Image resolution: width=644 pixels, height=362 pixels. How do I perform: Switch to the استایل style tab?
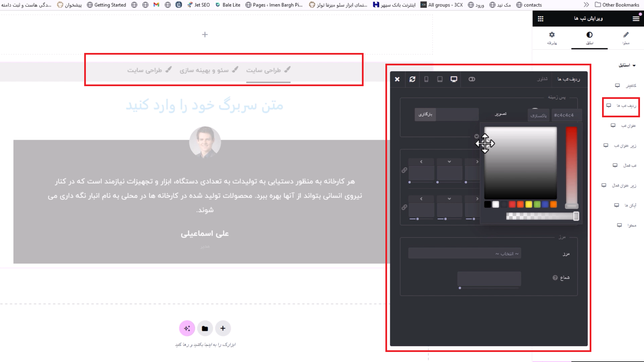[x=589, y=38]
